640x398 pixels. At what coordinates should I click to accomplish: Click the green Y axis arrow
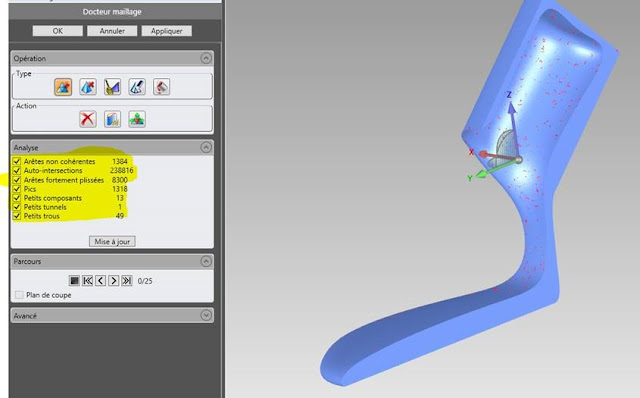[x=482, y=173]
